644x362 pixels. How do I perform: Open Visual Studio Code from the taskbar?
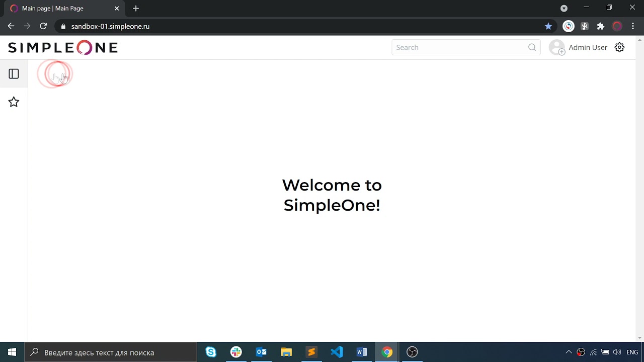tap(337, 352)
